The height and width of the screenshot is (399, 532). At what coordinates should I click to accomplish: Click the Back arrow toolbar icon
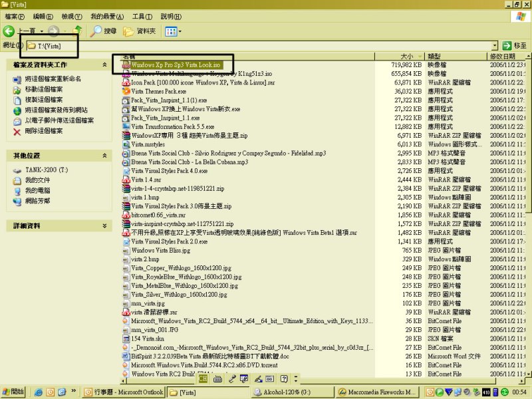click(9, 31)
